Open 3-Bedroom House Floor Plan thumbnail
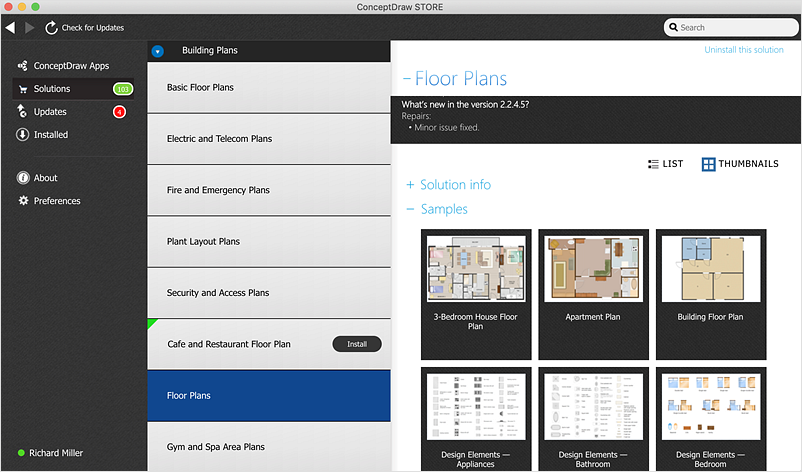This screenshot has width=802, height=472. (x=476, y=294)
